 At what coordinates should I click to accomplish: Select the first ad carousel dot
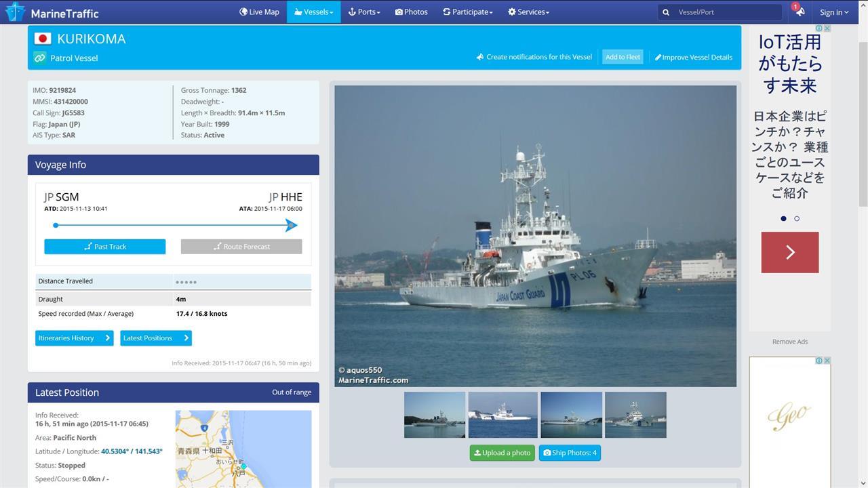[783, 218]
